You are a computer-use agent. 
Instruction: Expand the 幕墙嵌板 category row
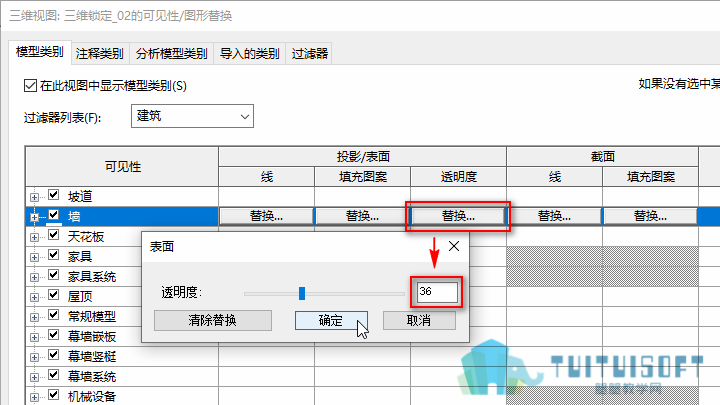[34, 337]
